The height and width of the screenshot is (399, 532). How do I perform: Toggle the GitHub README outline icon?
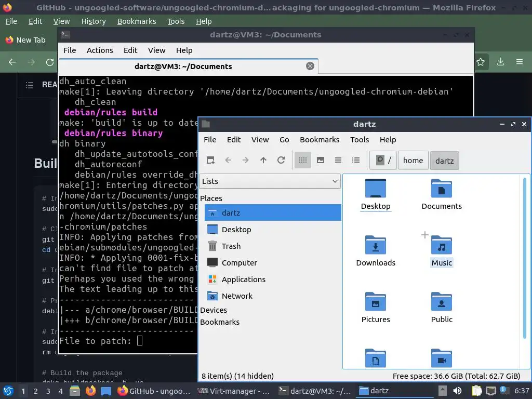pyautogui.click(x=30, y=85)
